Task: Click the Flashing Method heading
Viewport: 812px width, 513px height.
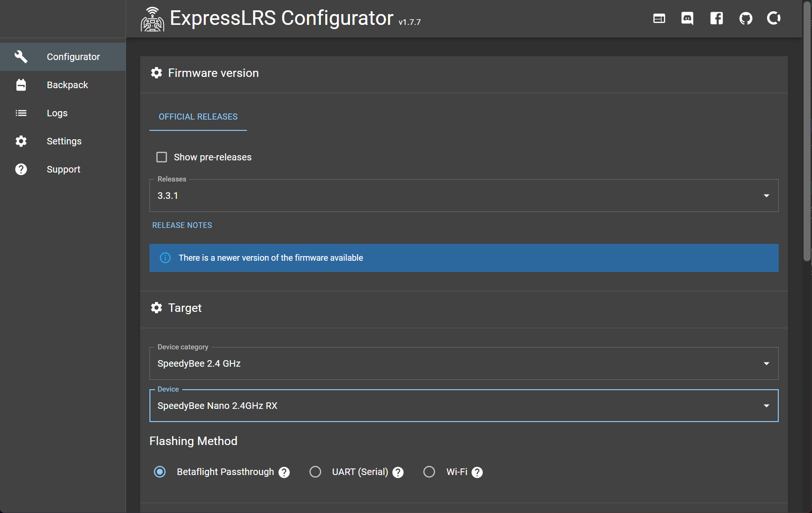Action: (x=194, y=441)
